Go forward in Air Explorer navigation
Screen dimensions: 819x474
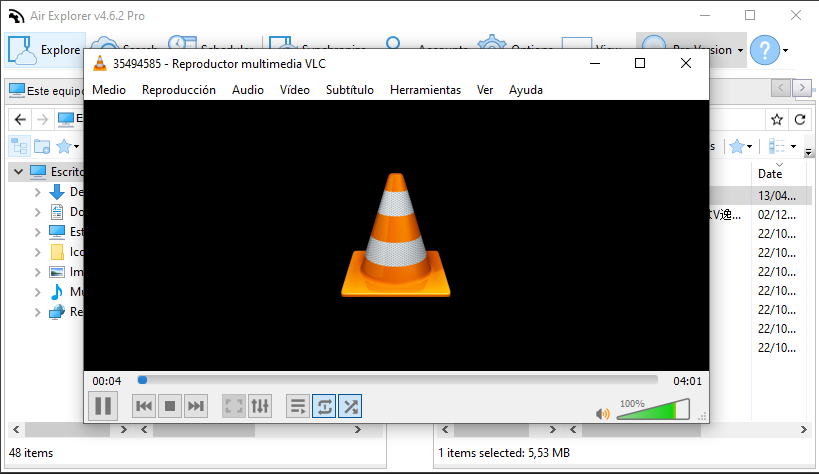point(42,120)
